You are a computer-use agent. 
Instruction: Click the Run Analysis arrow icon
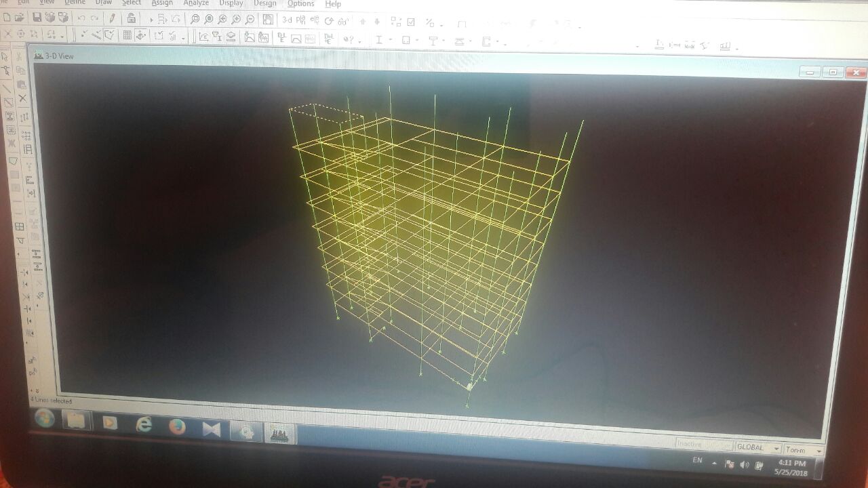[x=151, y=20]
